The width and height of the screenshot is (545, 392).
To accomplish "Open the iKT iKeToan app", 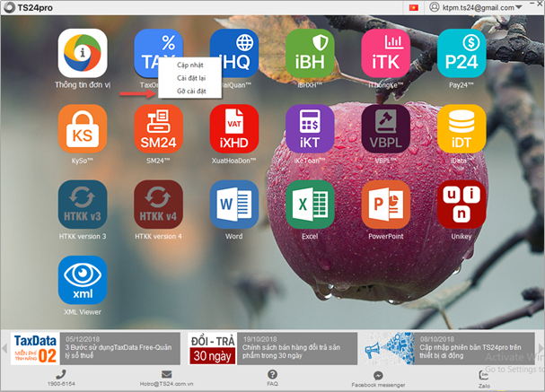I will 310,129.
